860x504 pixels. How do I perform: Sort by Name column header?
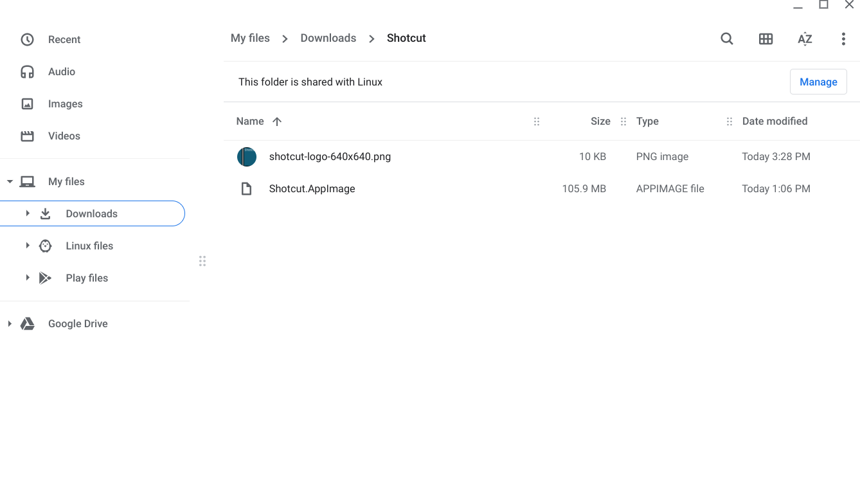(250, 121)
